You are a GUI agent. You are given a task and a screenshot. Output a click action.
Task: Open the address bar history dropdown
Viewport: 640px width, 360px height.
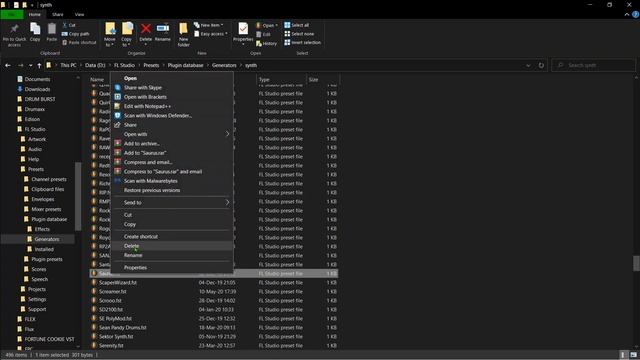528,65
